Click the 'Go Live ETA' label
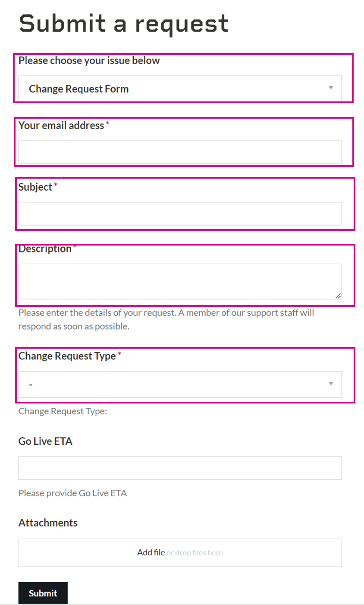 [x=45, y=441]
